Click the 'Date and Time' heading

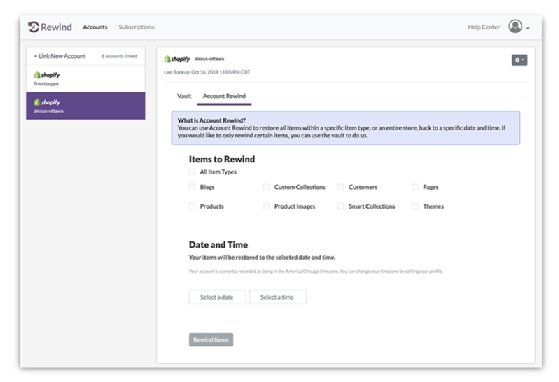point(218,245)
